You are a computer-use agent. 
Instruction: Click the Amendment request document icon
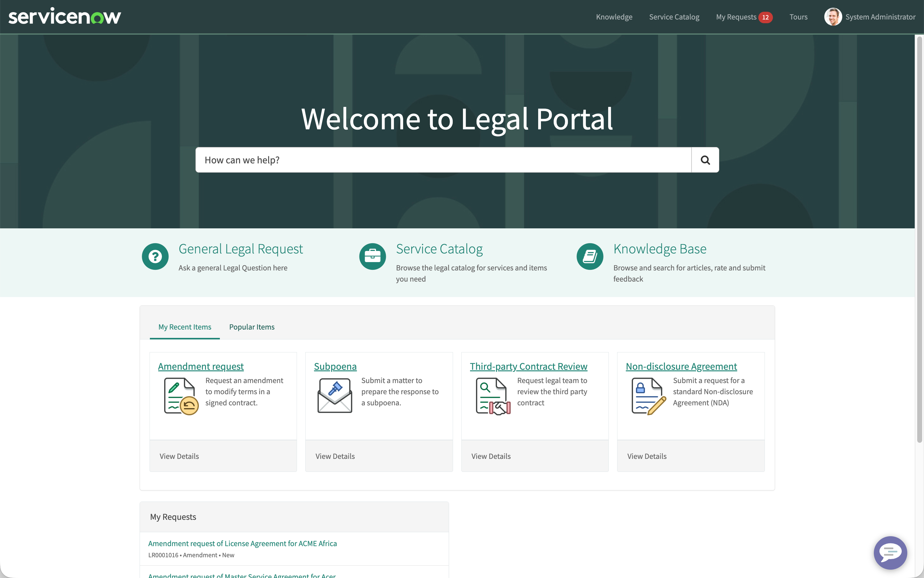[181, 396]
